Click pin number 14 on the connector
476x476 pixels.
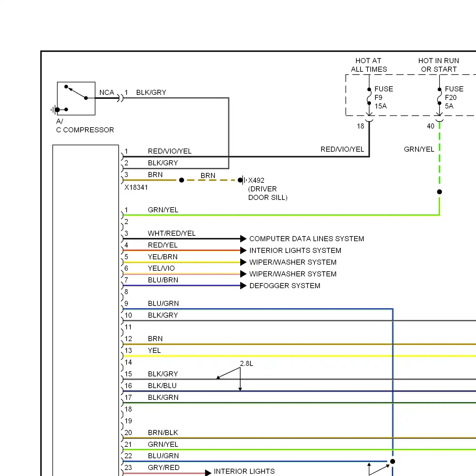(128, 362)
